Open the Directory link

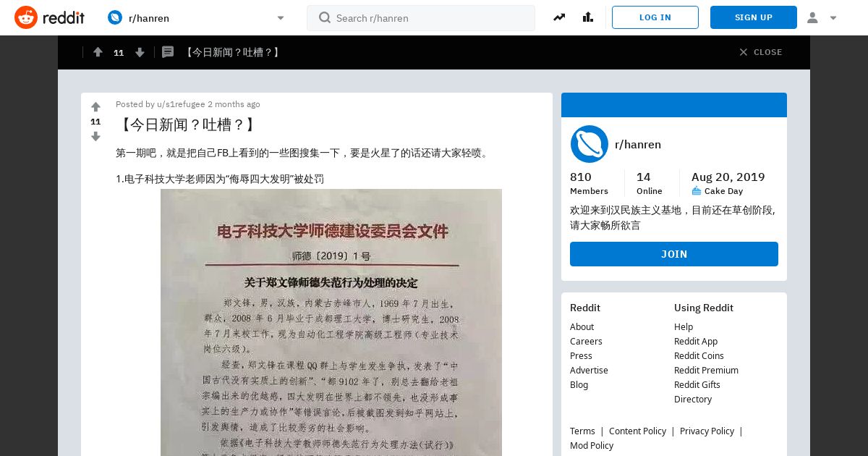[693, 399]
